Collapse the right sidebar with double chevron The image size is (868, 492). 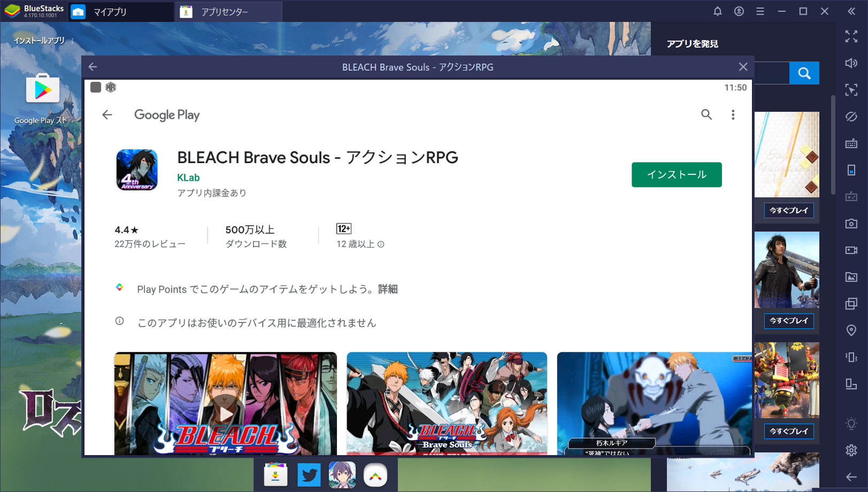[x=851, y=11]
